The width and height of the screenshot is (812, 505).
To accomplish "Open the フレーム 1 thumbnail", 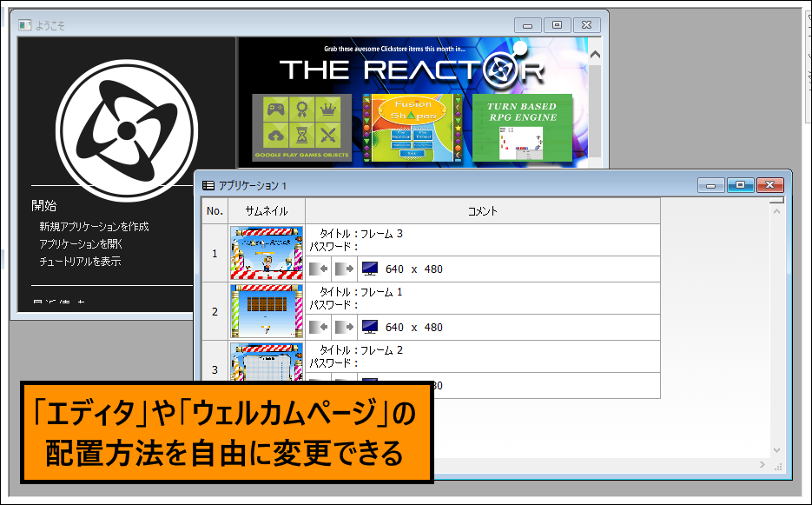I will (267, 311).
